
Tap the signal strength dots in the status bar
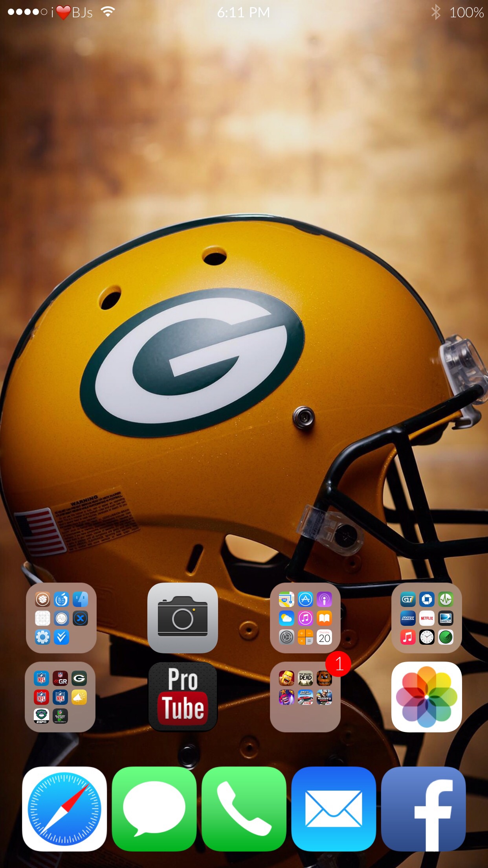[x=28, y=12]
